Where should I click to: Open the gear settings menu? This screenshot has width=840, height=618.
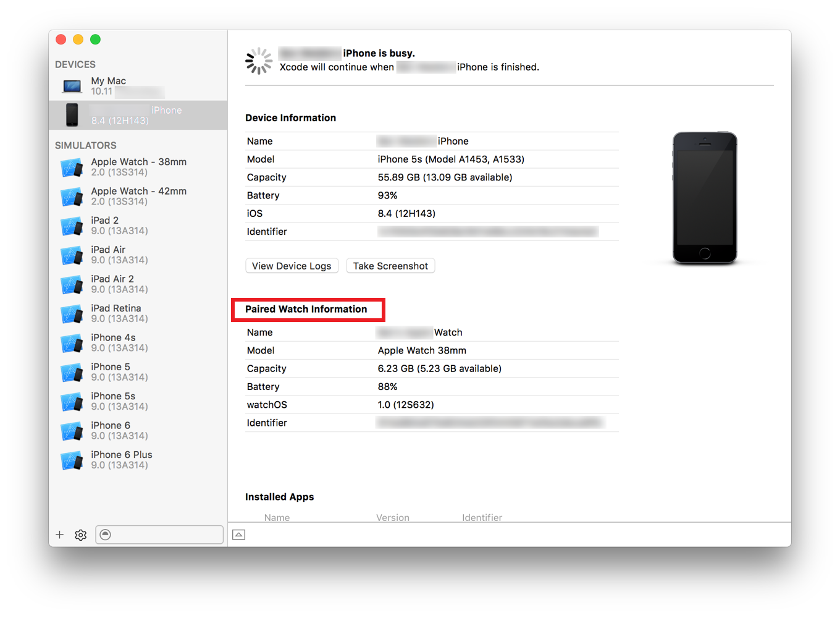[x=80, y=535]
